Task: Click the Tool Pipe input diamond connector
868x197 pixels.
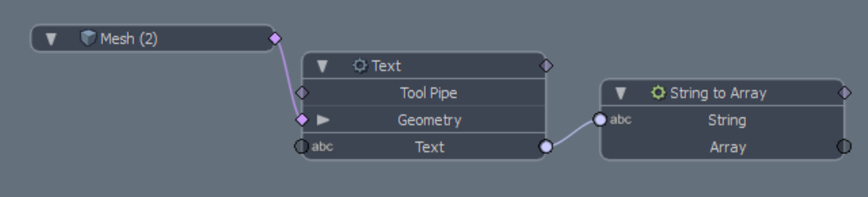Action: pos(302,93)
